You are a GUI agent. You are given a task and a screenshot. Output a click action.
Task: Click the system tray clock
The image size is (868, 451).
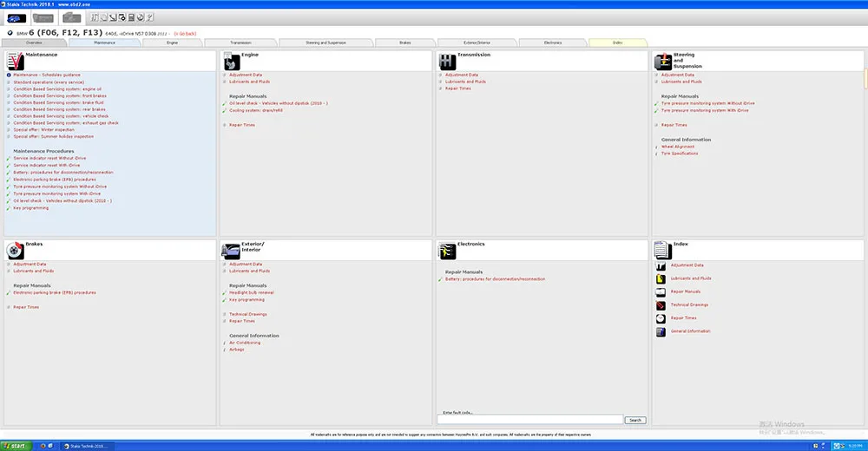(855, 446)
